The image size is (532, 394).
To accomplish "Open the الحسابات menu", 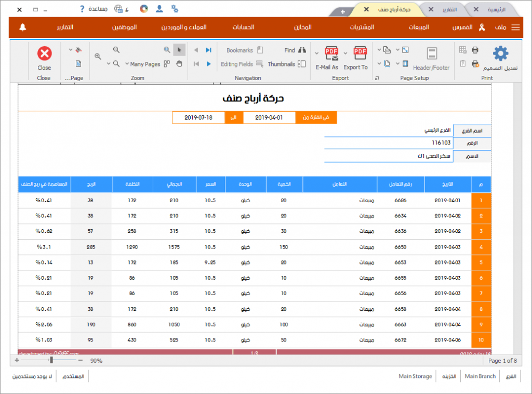I will pyautogui.click(x=243, y=27).
